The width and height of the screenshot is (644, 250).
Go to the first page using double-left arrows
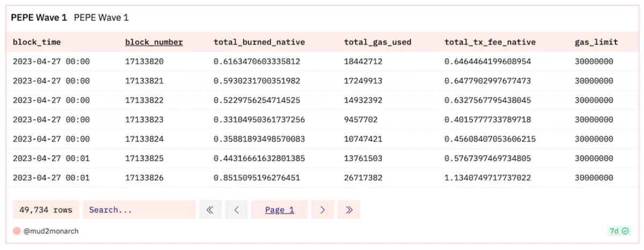coord(210,210)
